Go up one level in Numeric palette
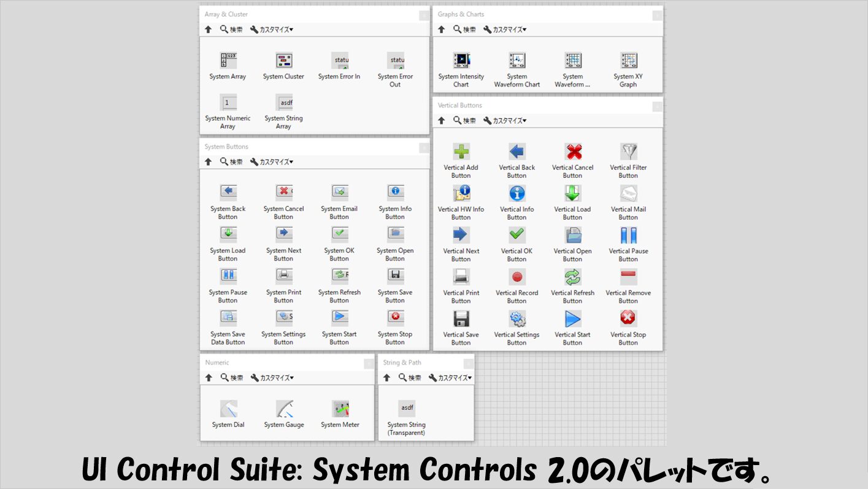Screen dimensions: 868x489 209,378
